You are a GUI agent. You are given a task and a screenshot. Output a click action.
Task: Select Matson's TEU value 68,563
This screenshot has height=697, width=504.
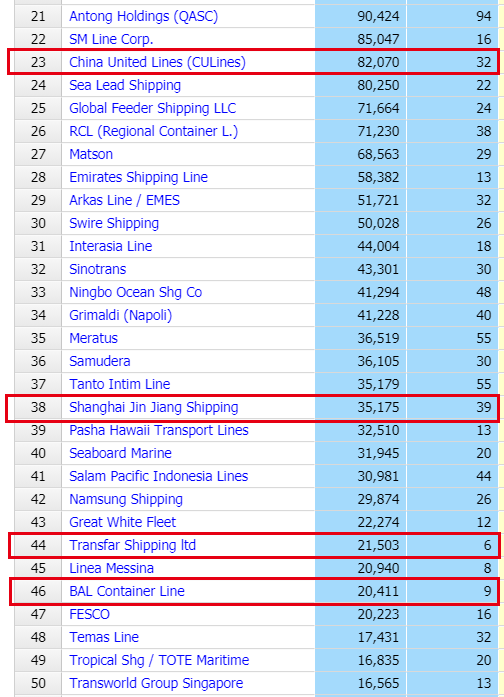coord(378,154)
